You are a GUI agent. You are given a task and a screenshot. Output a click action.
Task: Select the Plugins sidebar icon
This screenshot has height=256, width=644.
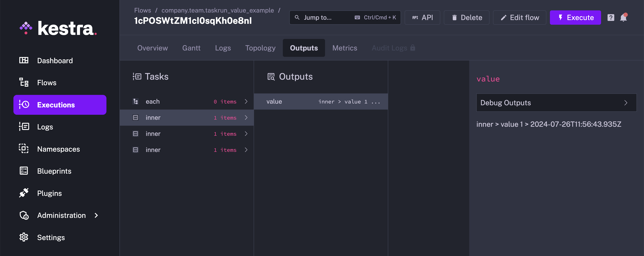tap(24, 193)
